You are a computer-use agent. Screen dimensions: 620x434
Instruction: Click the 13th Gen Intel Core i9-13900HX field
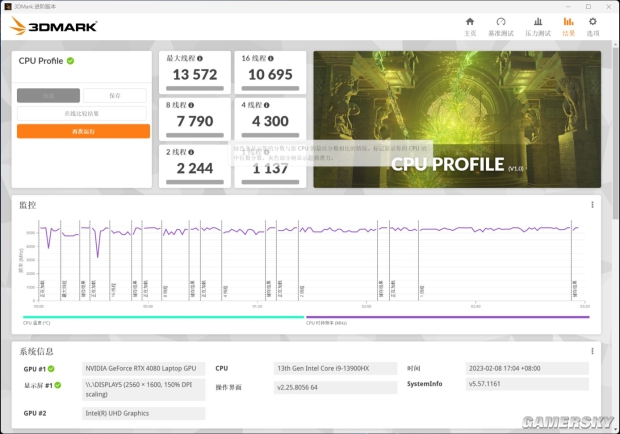point(335,368)
